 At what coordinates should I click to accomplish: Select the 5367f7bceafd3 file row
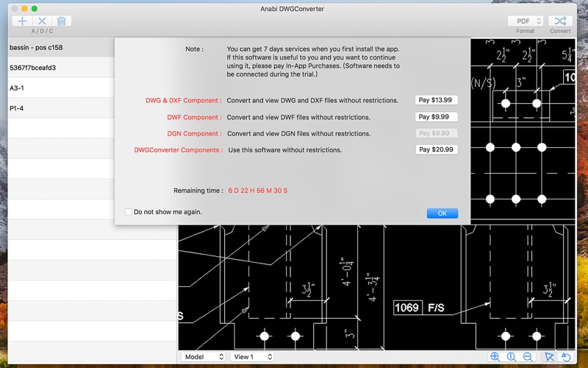click(61, 68)
